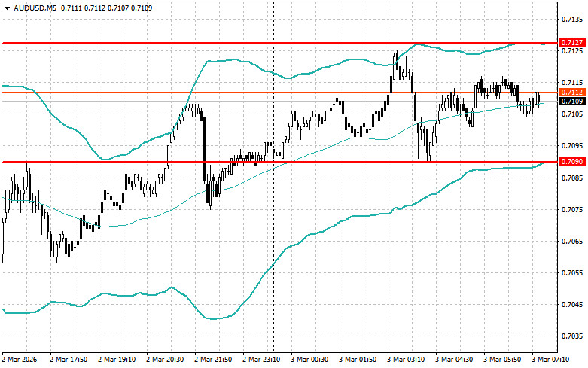This screenshot has height=368, width=588.
Task: Click the 2 Mar 21:50 time label
Action: 213,360
